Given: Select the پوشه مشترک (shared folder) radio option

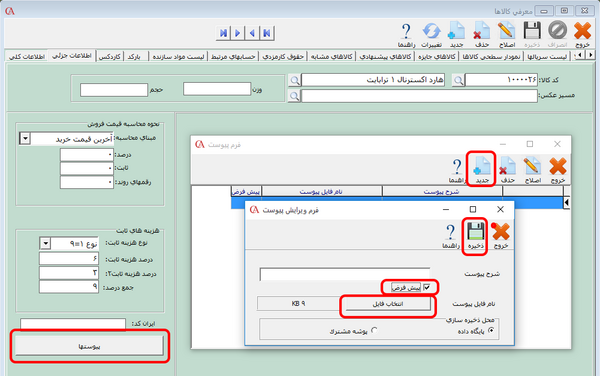Looking at the screenshot, I should (375, 330).
